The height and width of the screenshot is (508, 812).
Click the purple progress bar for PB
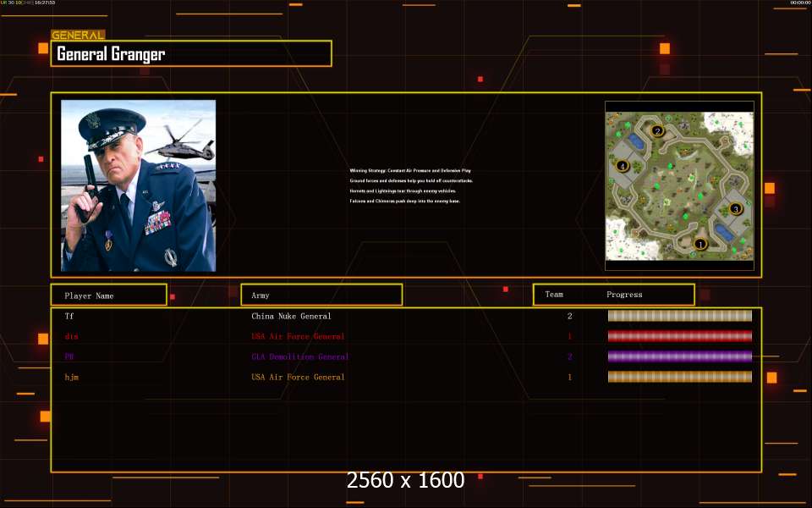tap(679, 356)
